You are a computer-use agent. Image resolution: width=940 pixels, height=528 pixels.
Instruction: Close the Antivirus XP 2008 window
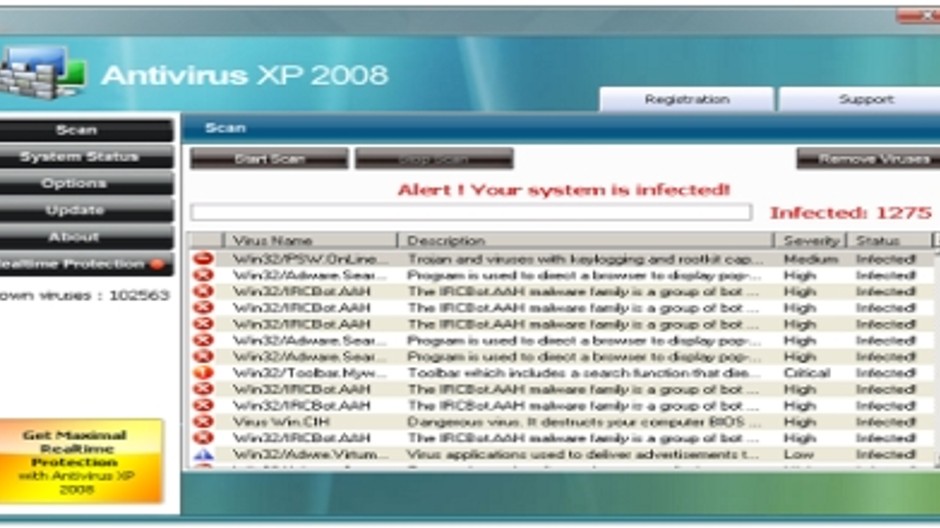pos(920,16)
